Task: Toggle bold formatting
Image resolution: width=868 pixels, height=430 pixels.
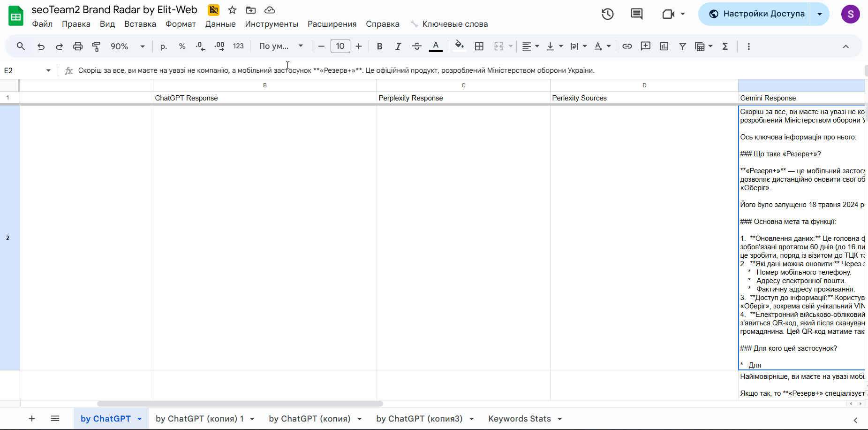Action: coord(380,46)
